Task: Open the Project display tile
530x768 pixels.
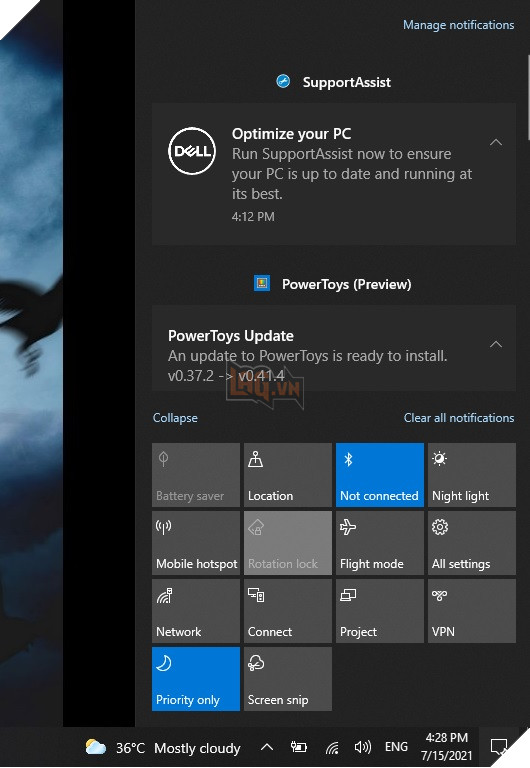Action: pos(380,611)
